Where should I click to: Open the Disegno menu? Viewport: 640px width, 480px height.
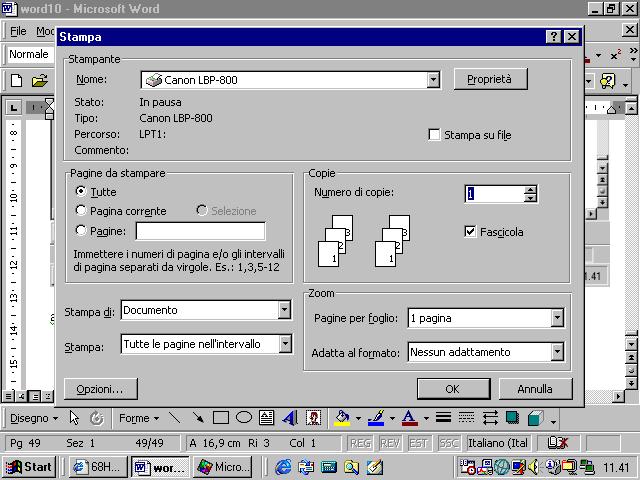click(34, 418)
